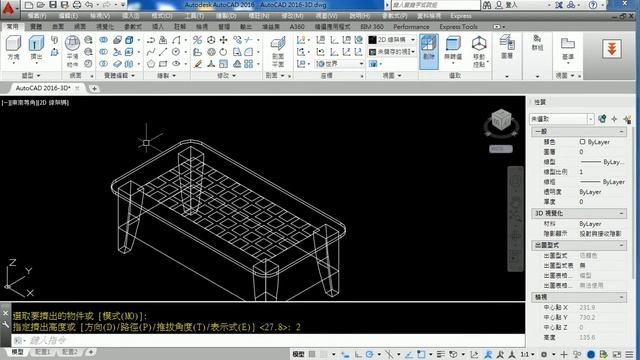
Task: Click the ByLayer color swatch in Properties
Action: coord(582,142)
